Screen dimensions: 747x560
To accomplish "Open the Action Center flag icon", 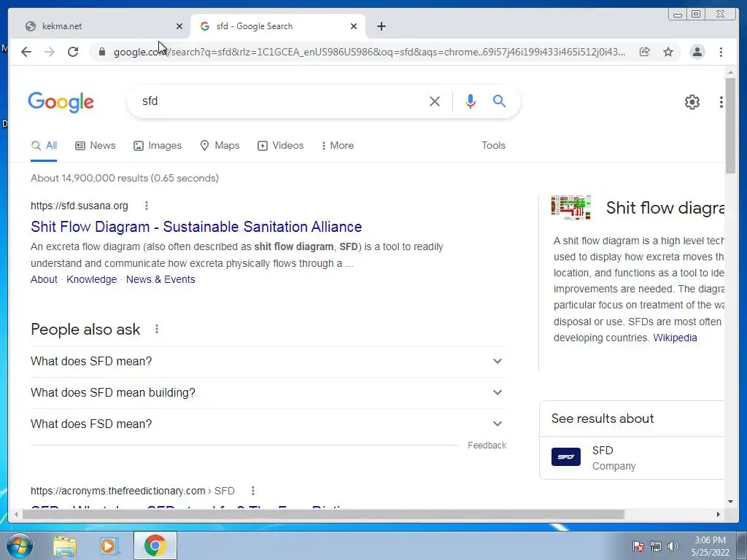I will [638, 546].
